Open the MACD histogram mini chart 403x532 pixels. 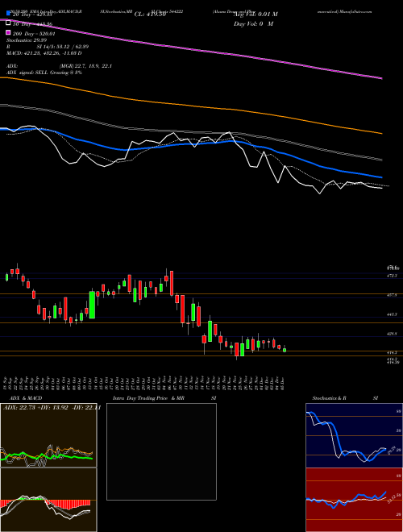click(x=48, y=500)
